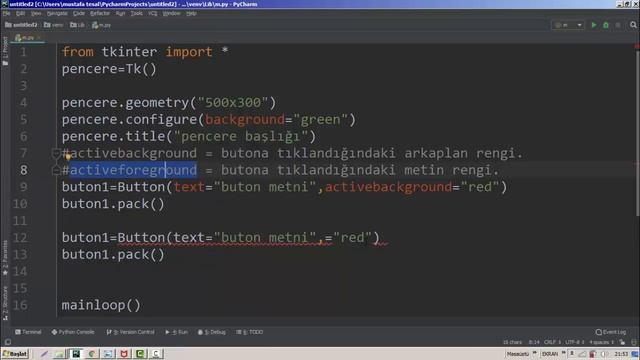Open the run configuration dropdown
The width and height of the screenshot is (640, 360).
pyautogui.click(x=568, y=25)
